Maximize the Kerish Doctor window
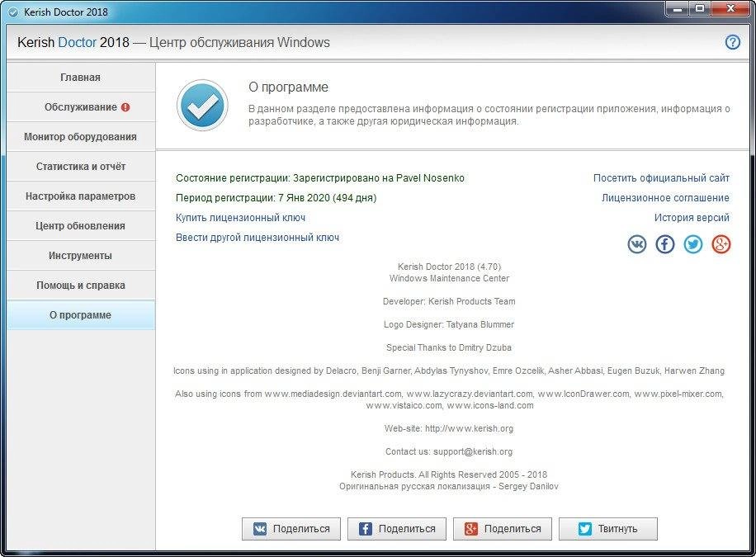The height and width of the screenshot is (557, 756). [700, 9]
